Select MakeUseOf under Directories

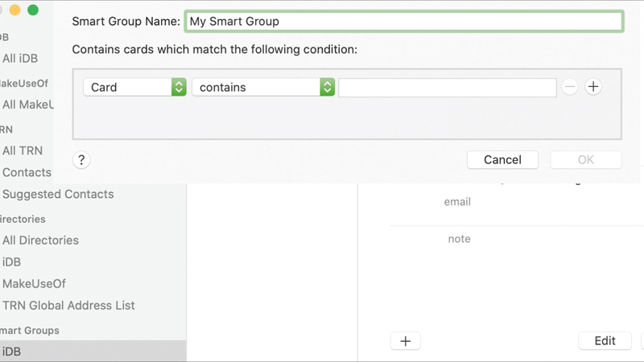(x=34, y=283)
